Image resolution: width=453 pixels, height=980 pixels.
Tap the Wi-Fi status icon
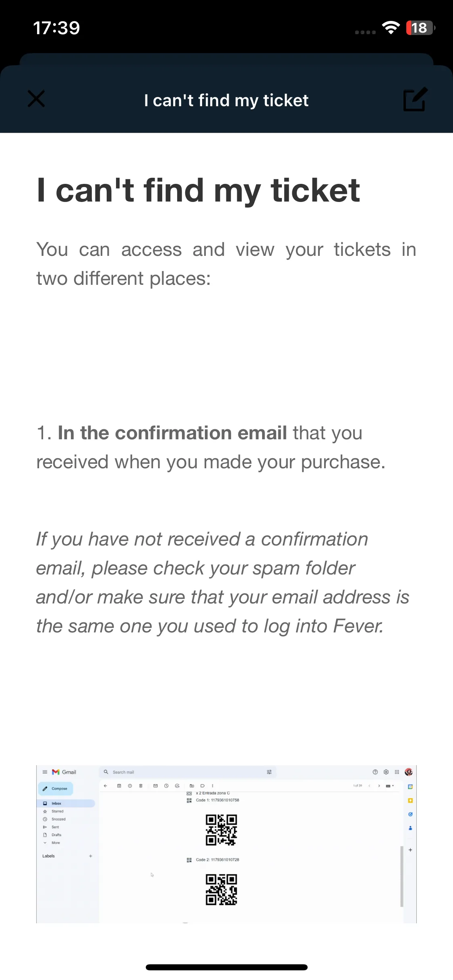click(x=391, y=28)
